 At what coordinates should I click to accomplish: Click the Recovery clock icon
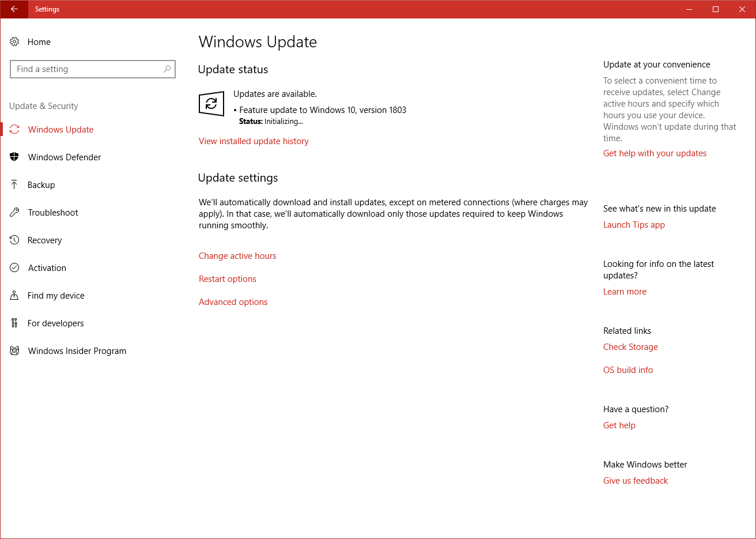tap(14, 240)
